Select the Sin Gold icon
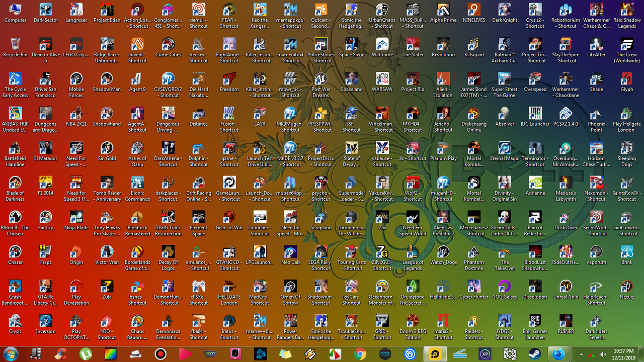The height and width of the screenshot is (362, 644). [107, 151]
